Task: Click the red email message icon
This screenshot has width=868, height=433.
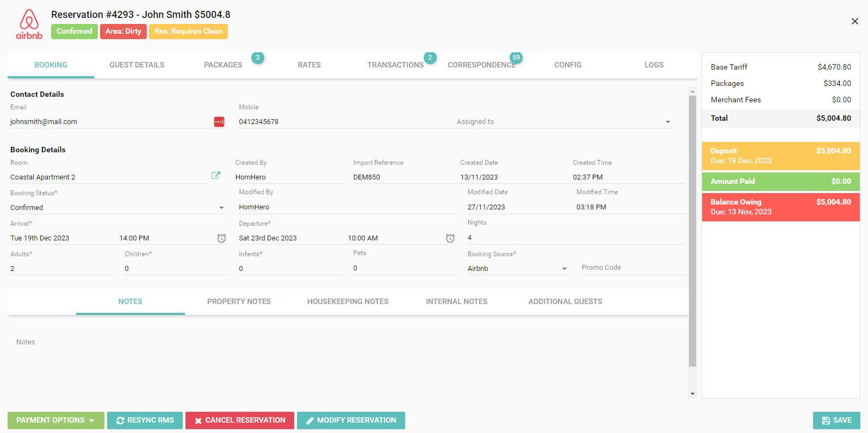Action: 219,122
